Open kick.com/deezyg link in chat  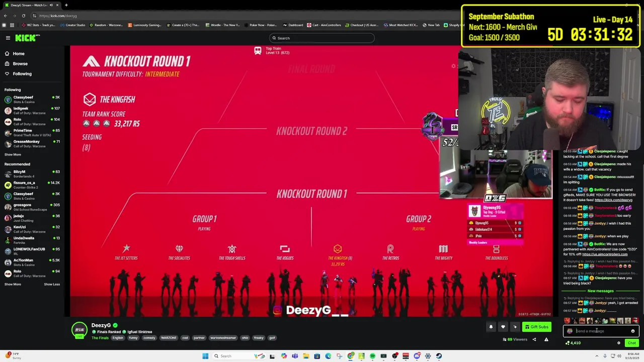click(x=613, y=200)
